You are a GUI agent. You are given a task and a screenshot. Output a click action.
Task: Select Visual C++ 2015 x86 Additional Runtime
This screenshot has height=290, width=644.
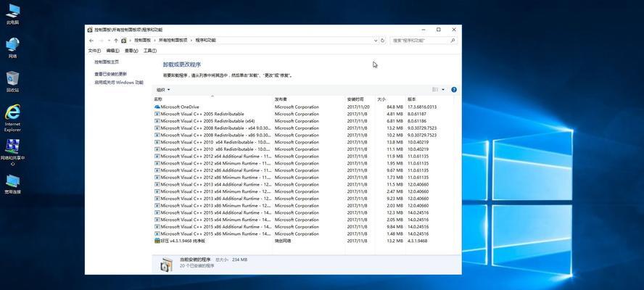(x=304, y=227)
